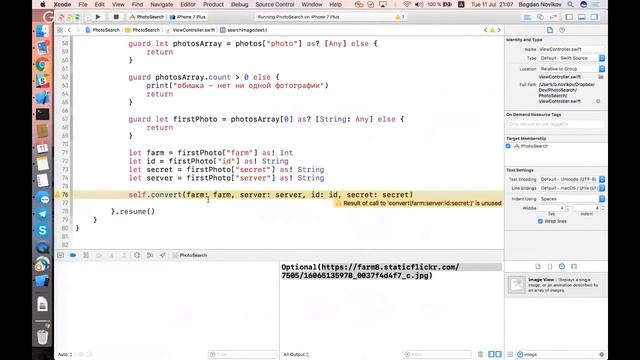
Task: Toggle the Utilities inspector panel
Action: 594,17
